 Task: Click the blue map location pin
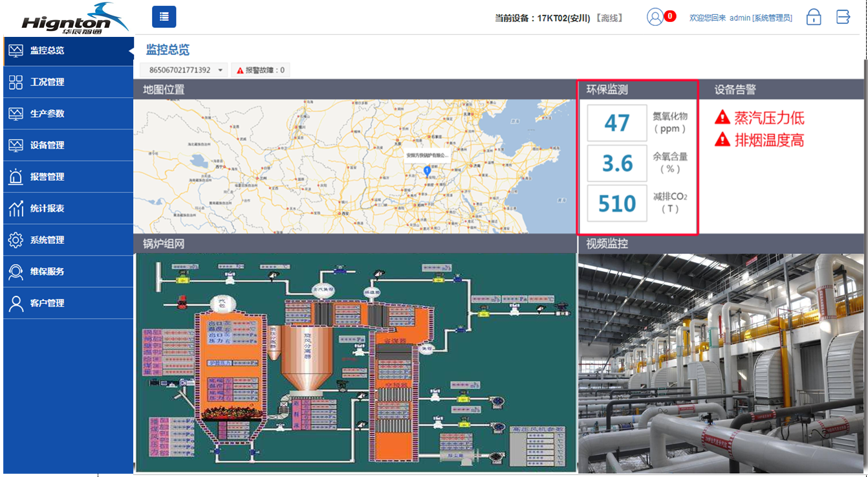(x=427, y=170)
